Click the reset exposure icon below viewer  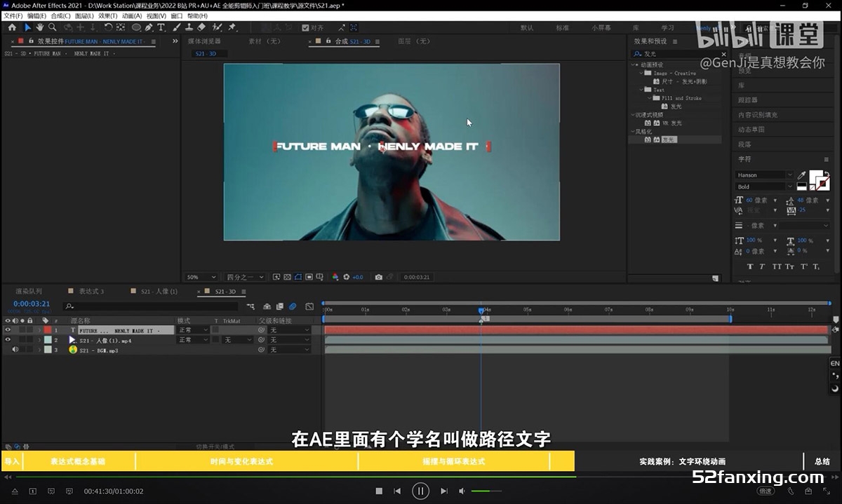[x=346, y=277]
